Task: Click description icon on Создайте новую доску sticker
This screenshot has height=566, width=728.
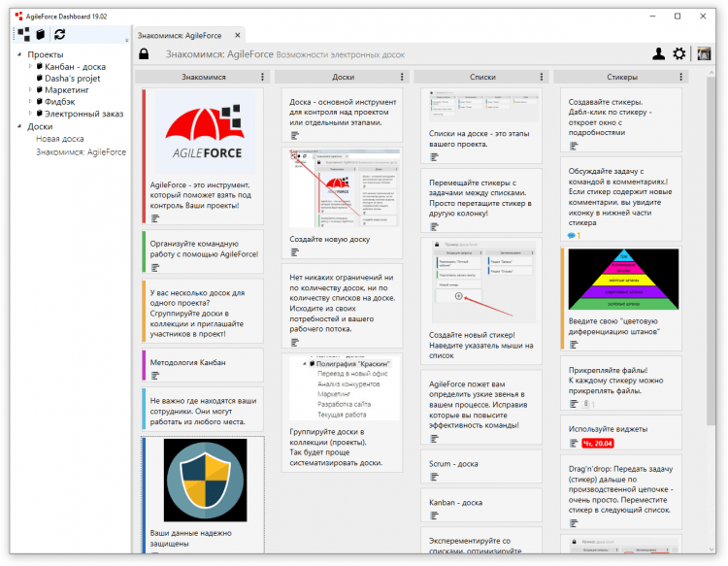Action: [295, 252]
